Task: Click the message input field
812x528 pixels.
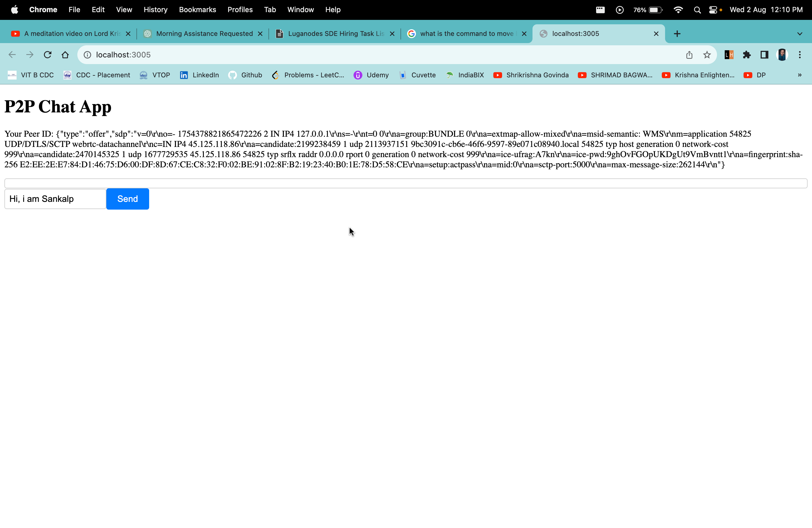Action: point(55,199)
